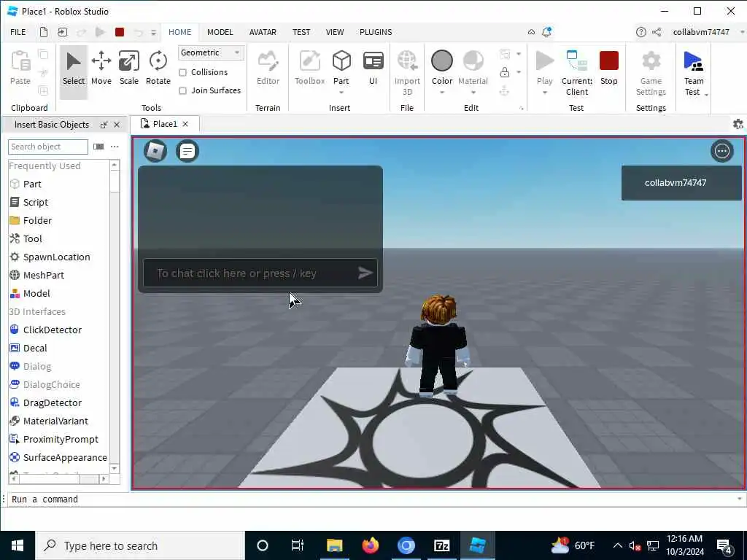Enable the Join Surfaces checkbox
This screenshot has height=560, width=747.
[182, 90]
